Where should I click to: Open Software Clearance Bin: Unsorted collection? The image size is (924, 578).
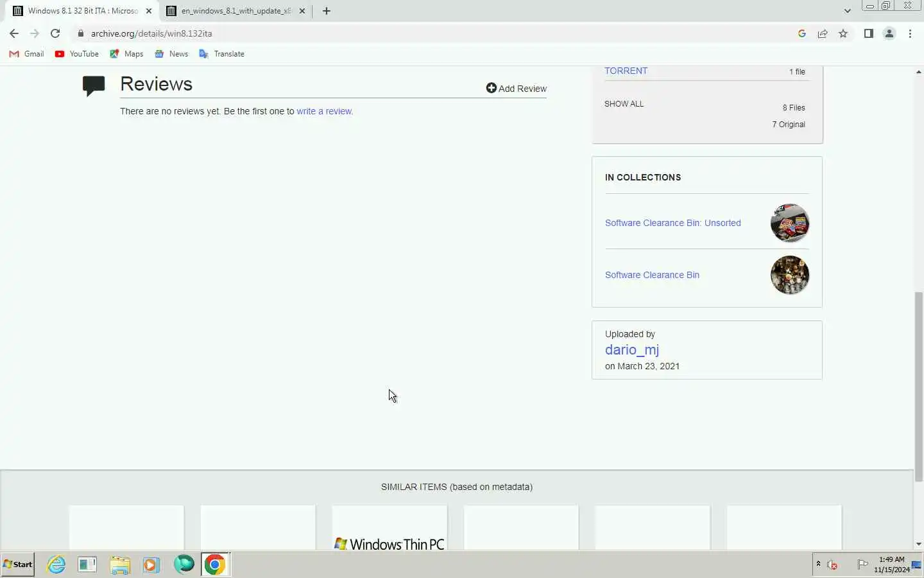click(x=673, y=223)
